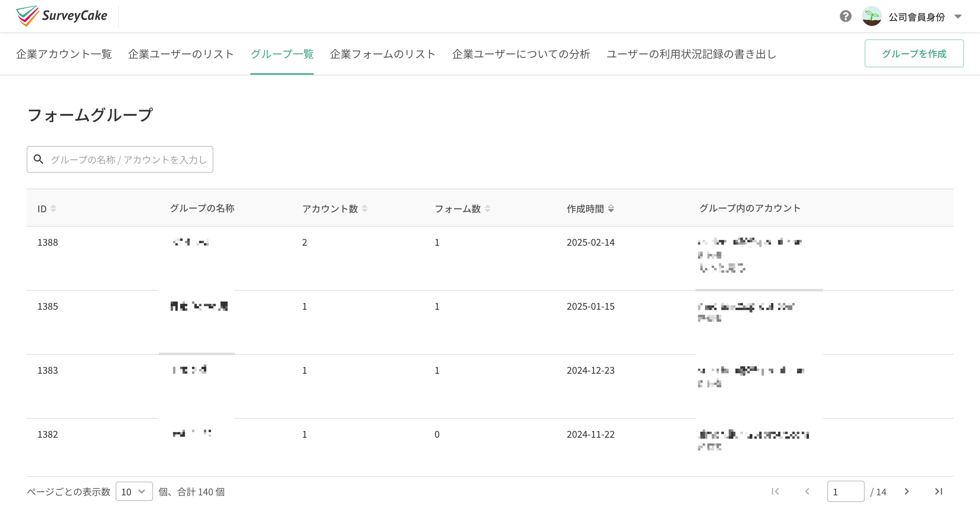Viewport: 980px width, 532px height.
Task: Sort by フォーム数 column arrows
Action: tap(487, 209)
